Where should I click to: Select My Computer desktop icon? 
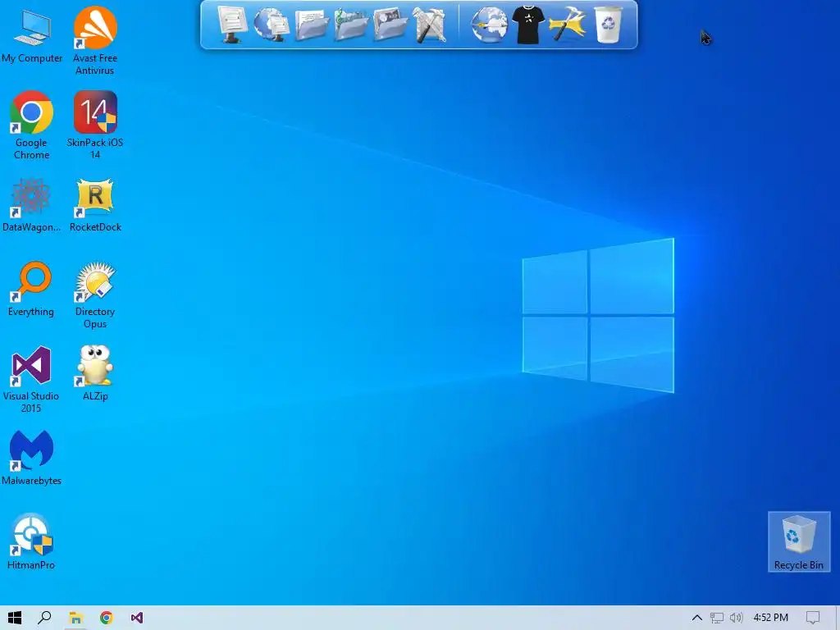pos(32,36)
